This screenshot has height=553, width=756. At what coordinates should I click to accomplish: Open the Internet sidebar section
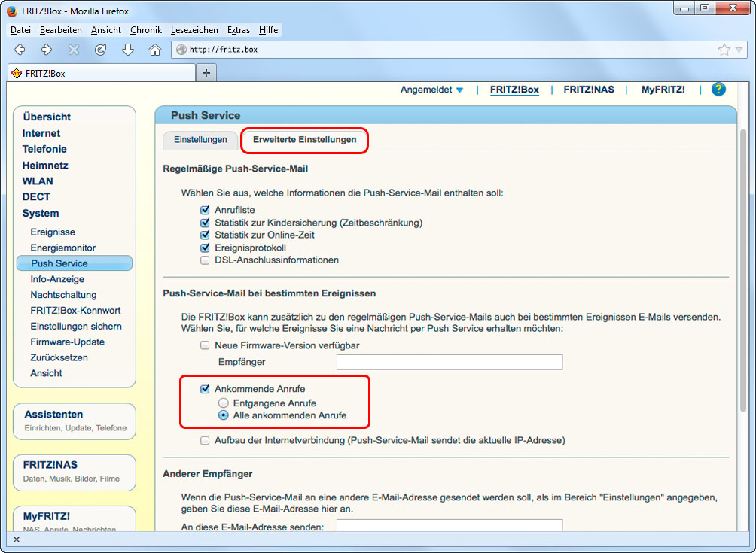point(41,133)
